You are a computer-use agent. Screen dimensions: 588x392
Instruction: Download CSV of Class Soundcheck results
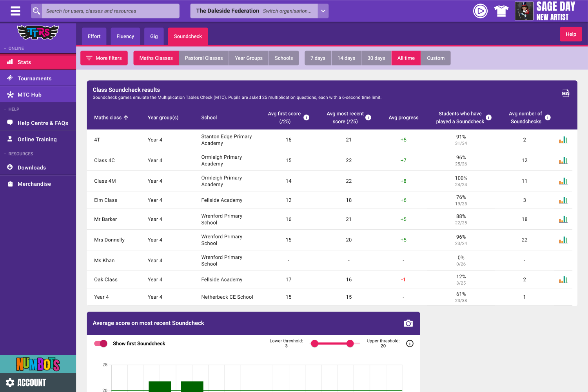pyautogui.click(x=565, y=93)
